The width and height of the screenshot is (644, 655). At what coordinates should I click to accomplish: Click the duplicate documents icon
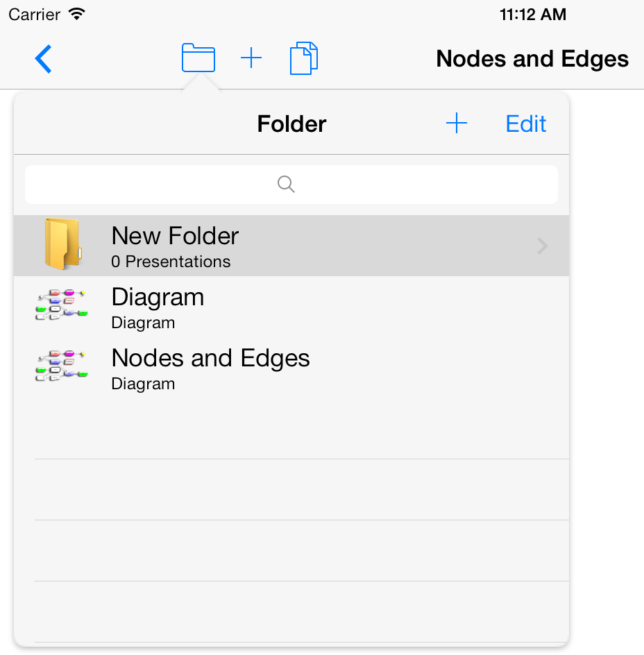[x=304, y=58]
